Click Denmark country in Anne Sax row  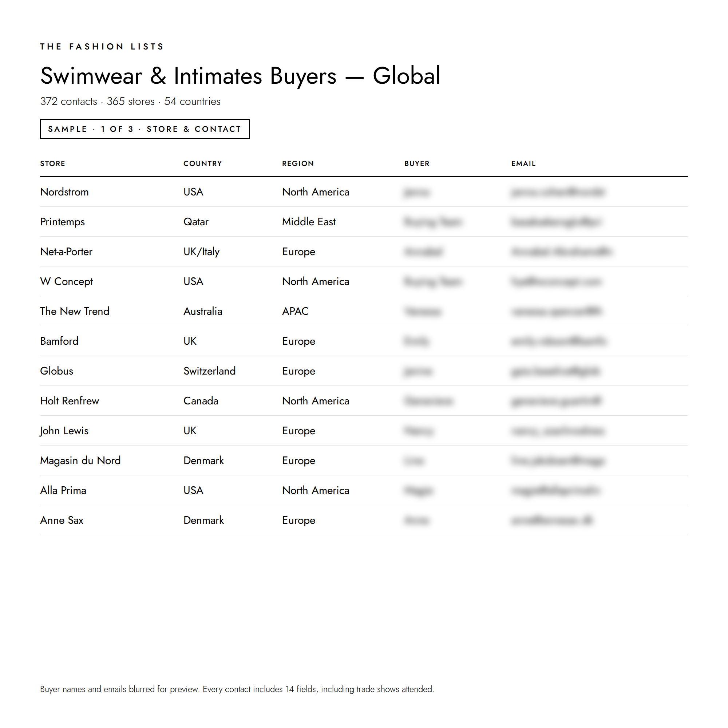click(x=203, y=520)
